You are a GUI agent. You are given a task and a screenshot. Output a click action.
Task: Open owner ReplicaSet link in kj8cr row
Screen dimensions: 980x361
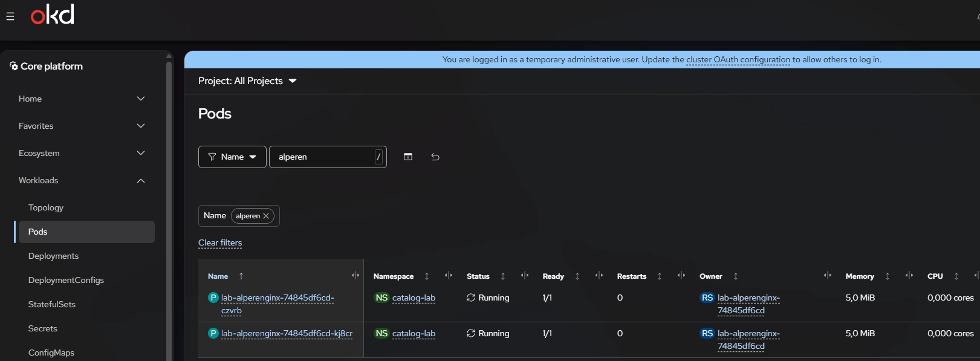click(x=748, y=339)
